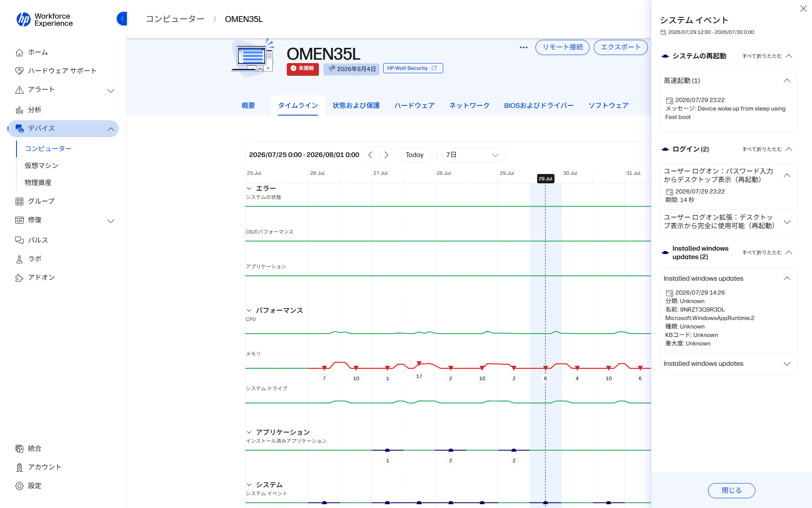Click the アドオン puzzle piece icon
The height and width of the screenshot is (508, 812).
tap(19, 278)
